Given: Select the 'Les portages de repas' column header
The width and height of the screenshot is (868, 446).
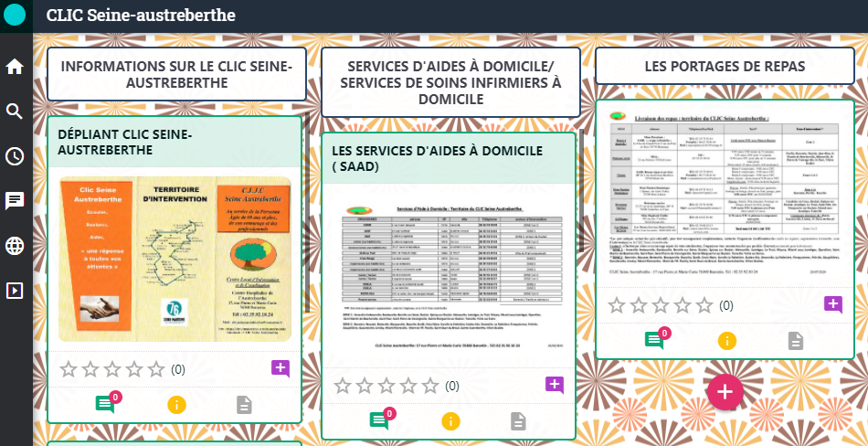Looking at the screenshot, I should click(724, 67).
